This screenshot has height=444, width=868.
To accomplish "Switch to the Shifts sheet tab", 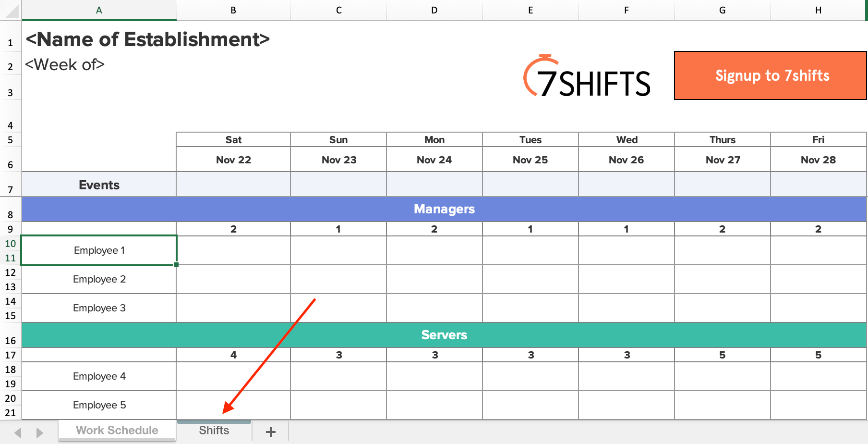I will pos(214,430).
